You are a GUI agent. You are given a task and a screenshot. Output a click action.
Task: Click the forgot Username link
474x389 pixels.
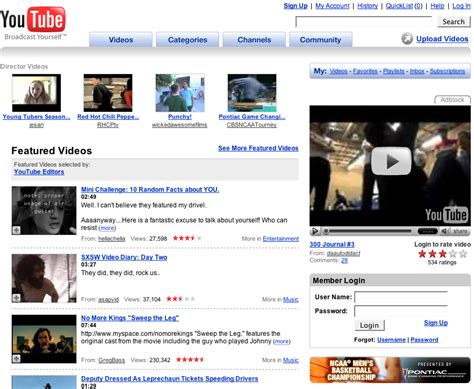click(391, 340)
